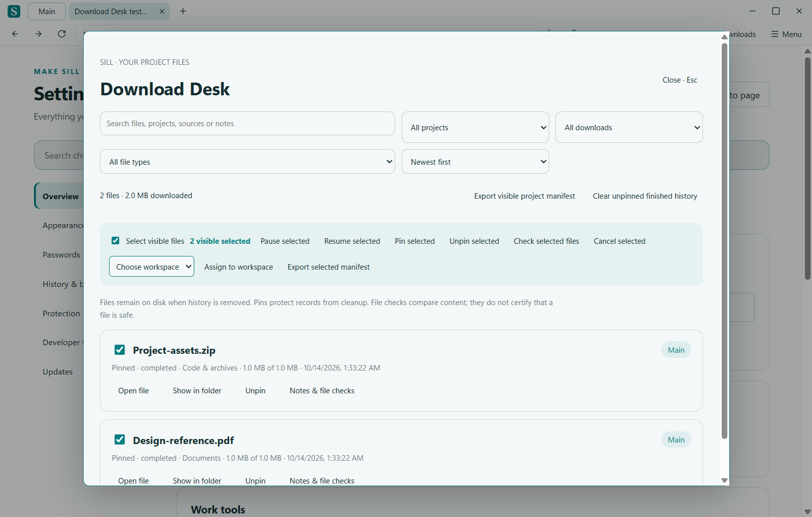This screenshot has height=517, width=812.
Task: Click Pause selected
Action: point(285,241)
